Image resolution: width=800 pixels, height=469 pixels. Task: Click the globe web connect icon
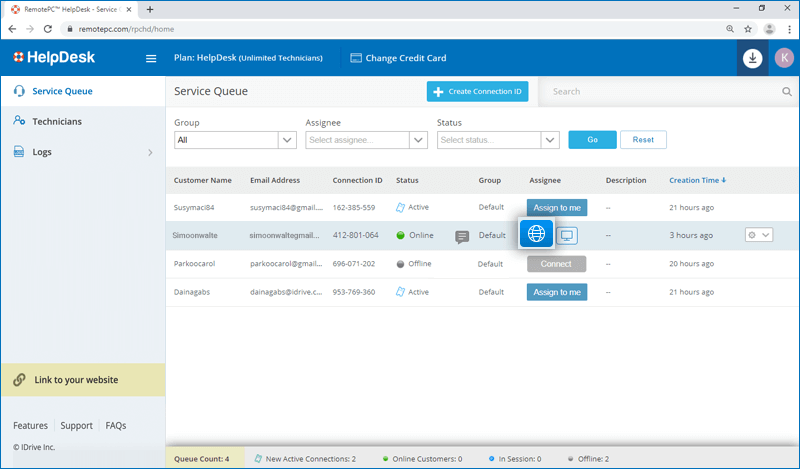pyautogui.click(x=537, y=234)
